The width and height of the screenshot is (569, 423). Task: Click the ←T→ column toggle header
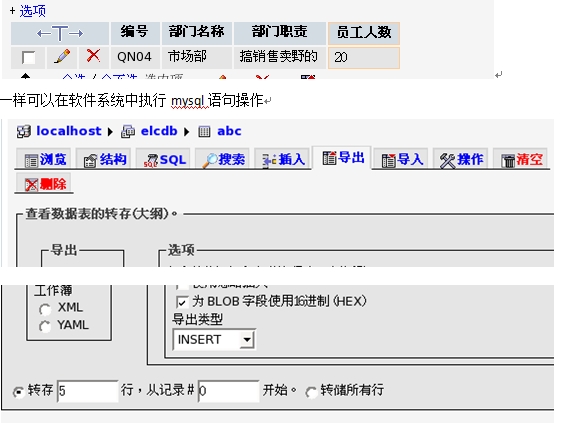click(60, 33)
